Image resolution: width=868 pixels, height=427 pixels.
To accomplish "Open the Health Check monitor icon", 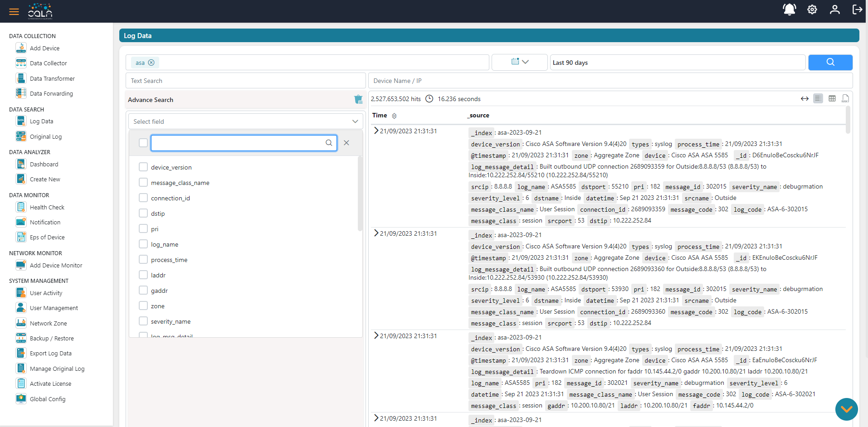I will pyautogui.click(x=21, y=207).
